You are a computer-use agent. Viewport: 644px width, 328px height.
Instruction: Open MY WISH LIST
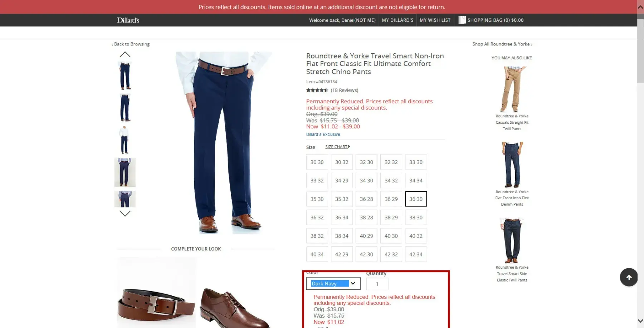[x=435, y=20]
